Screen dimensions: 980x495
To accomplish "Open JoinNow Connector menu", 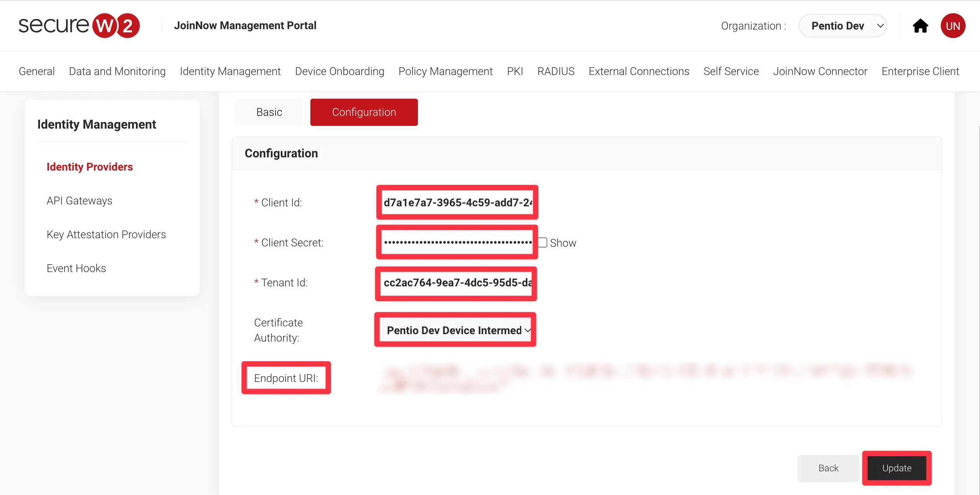I will point(820,71).
